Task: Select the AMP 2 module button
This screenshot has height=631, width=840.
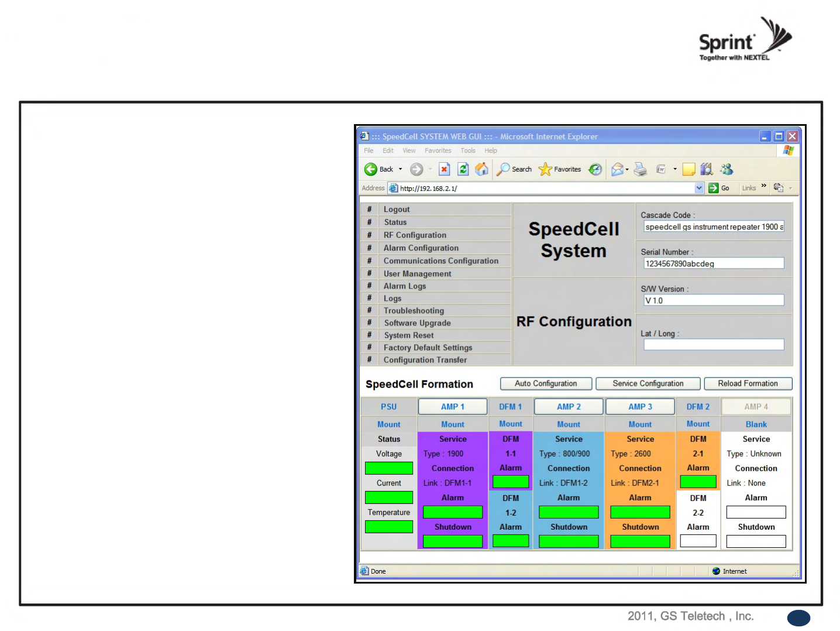Action: pyautogui.click(x=569, y=407)
